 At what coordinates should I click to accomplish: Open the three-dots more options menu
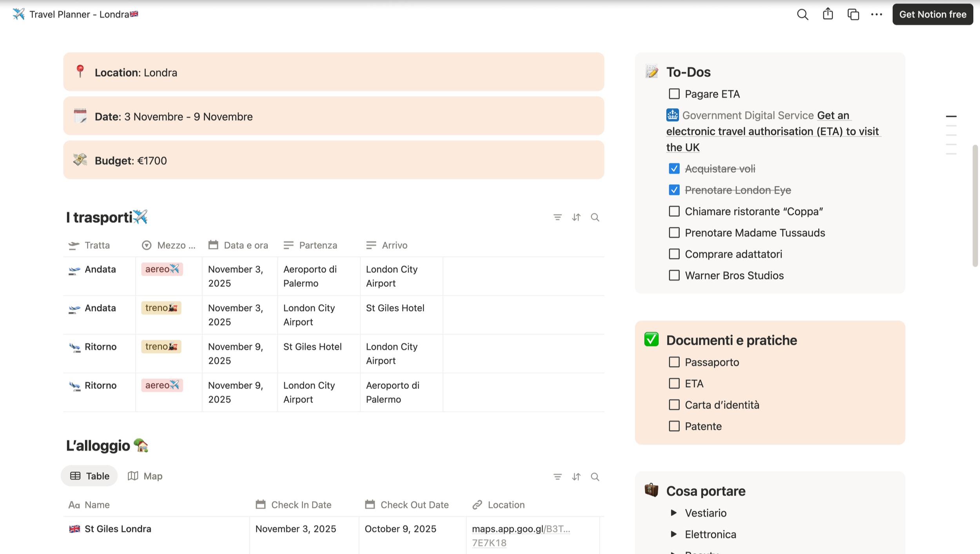point(877,15)
